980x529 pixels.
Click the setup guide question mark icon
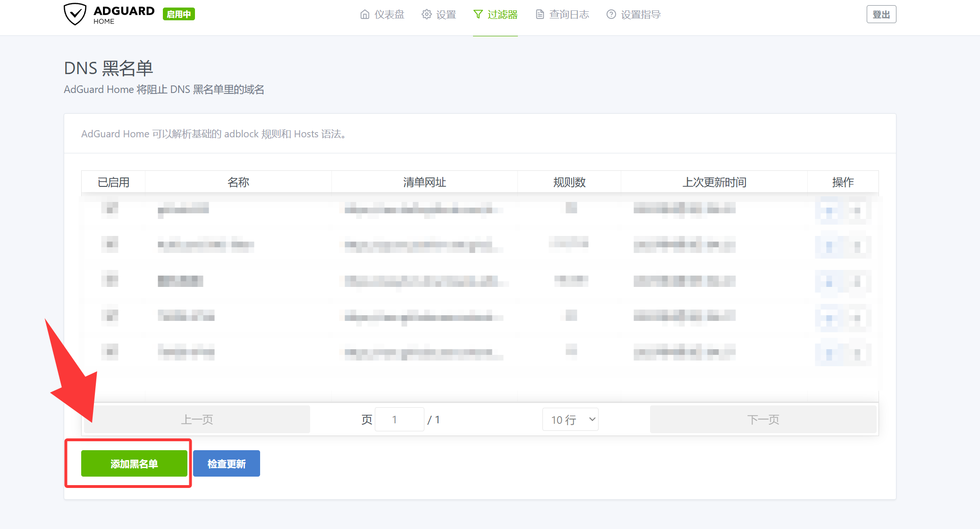[611, 15]
